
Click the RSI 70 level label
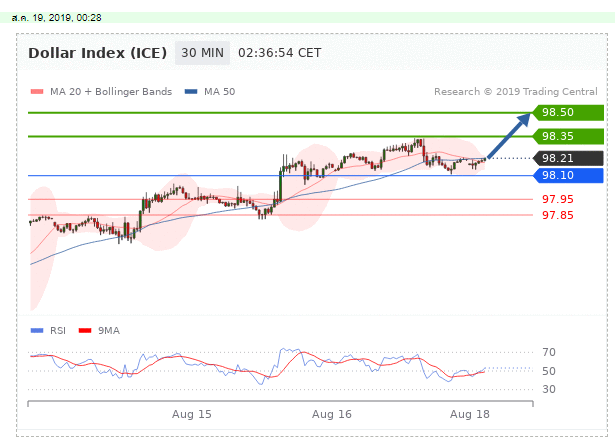coord(549,352)
